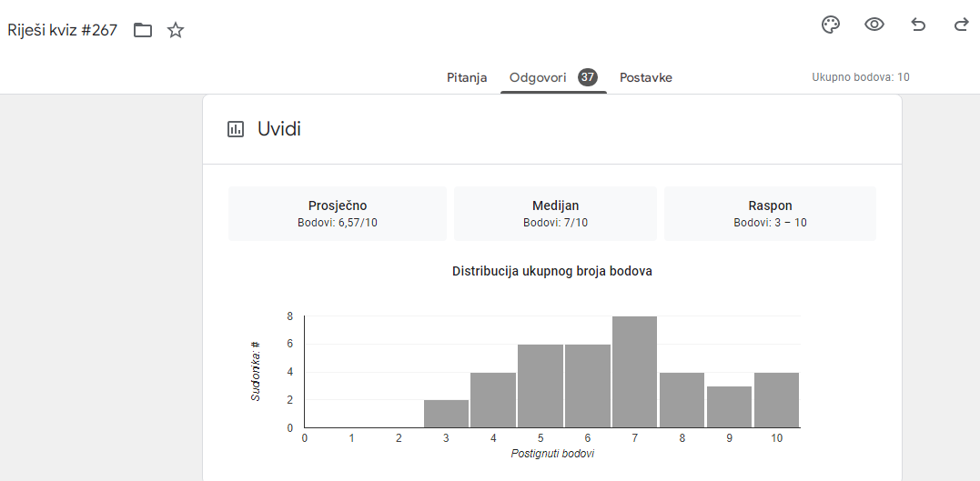Click the histogram bar for score 8

pos(682,400)
